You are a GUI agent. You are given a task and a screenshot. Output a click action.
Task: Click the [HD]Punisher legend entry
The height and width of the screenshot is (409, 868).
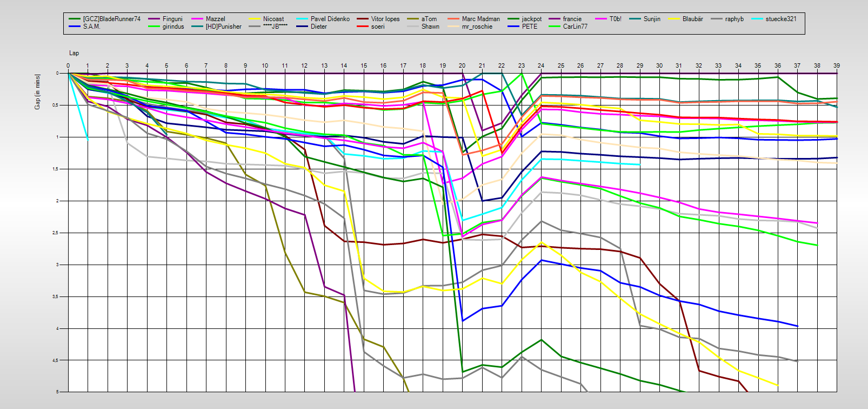tap(223, 27)
